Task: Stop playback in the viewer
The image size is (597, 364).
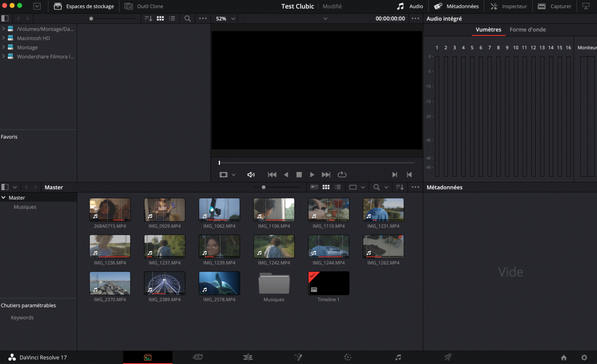Action: pyautogui.click(x=299, y=175)
